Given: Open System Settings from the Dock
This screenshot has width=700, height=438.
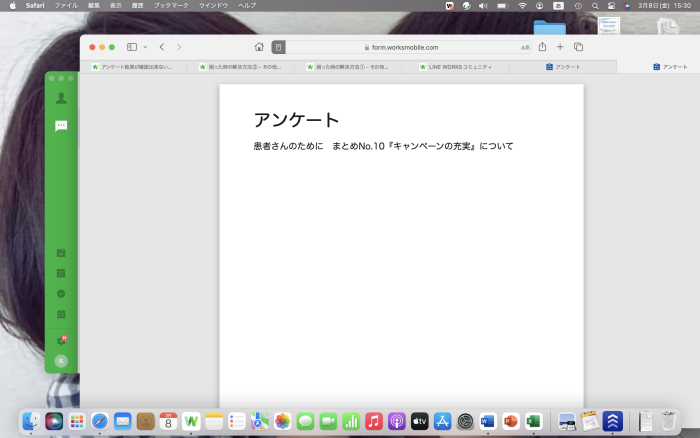Looking at the screenshot, I should [x=465, y=421].
